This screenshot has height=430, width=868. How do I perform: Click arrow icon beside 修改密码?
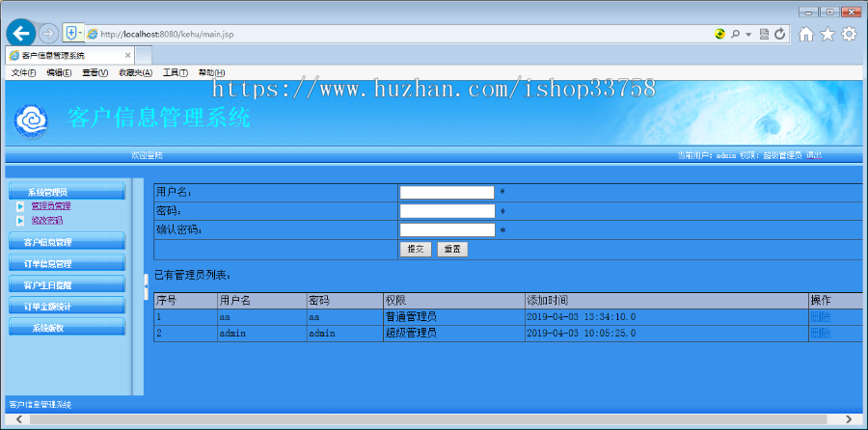point(20,221)
